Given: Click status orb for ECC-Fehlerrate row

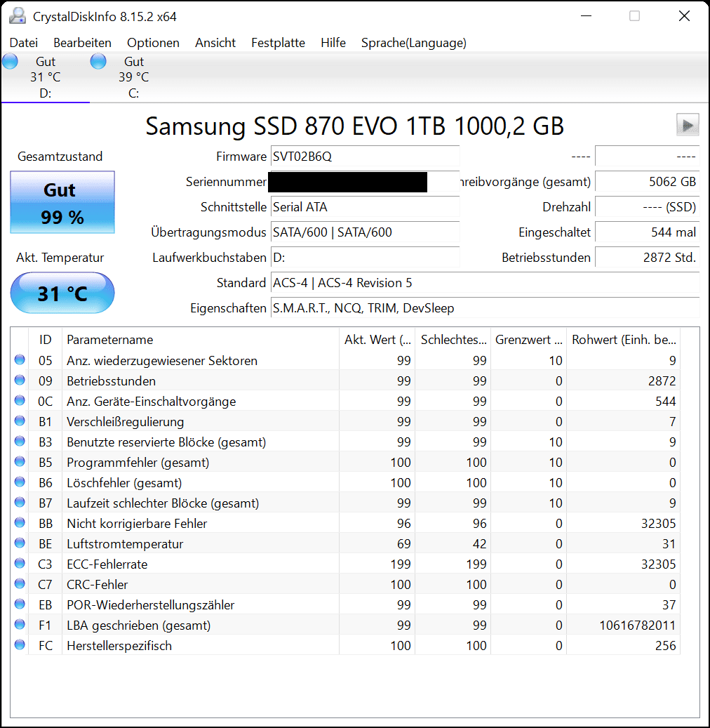Looking at the screenshot, I should [20, 564].
